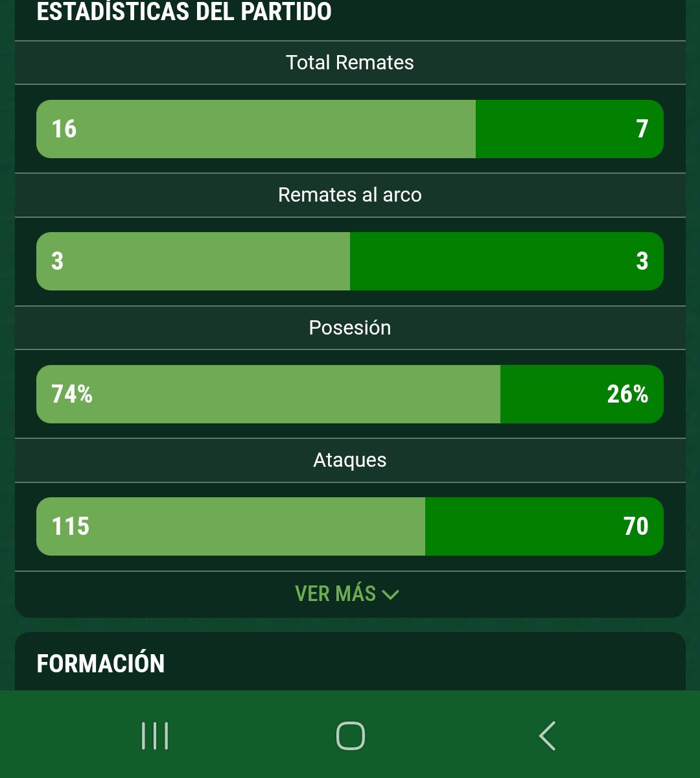The width and height of the screenshot is (700, 778).
Task: Select the Remates al arco label
Action: click(x=350, y=194)
